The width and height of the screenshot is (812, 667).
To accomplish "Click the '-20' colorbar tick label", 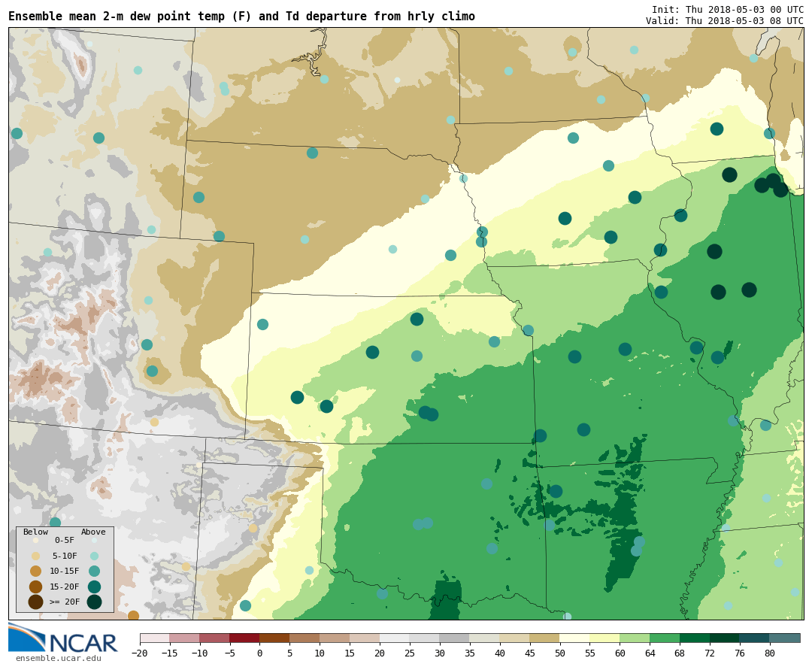I will tap(140, 653).
